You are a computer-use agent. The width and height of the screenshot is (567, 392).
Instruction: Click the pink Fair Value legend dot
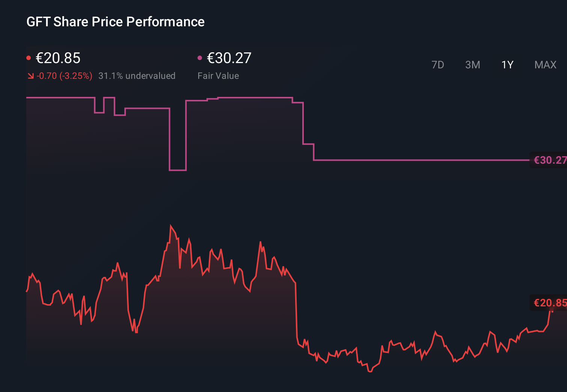pos(200,57)
